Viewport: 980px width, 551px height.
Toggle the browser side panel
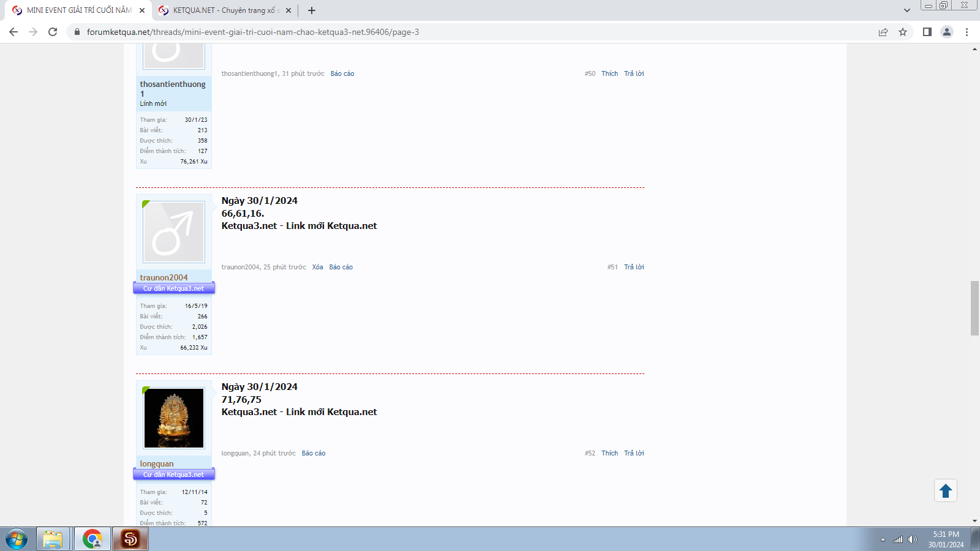click(x=927, y=32)
